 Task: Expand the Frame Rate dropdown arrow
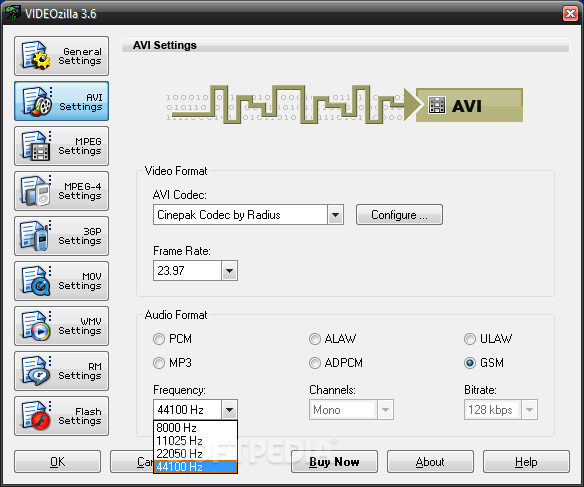pyautogui.click(x=229, y=271)
